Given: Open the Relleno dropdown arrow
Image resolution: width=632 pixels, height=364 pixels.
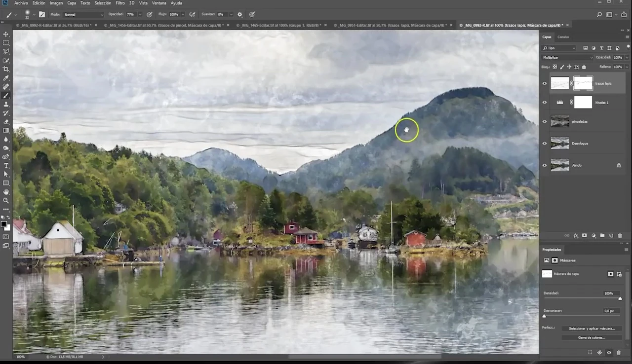Looking at the screenshot, I should click(627, 67).
